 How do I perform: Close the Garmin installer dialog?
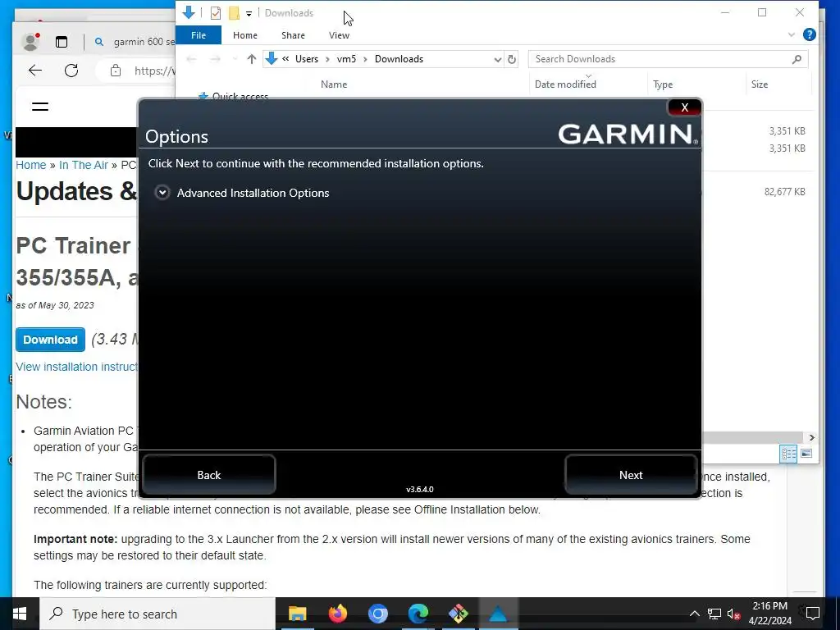684,107
